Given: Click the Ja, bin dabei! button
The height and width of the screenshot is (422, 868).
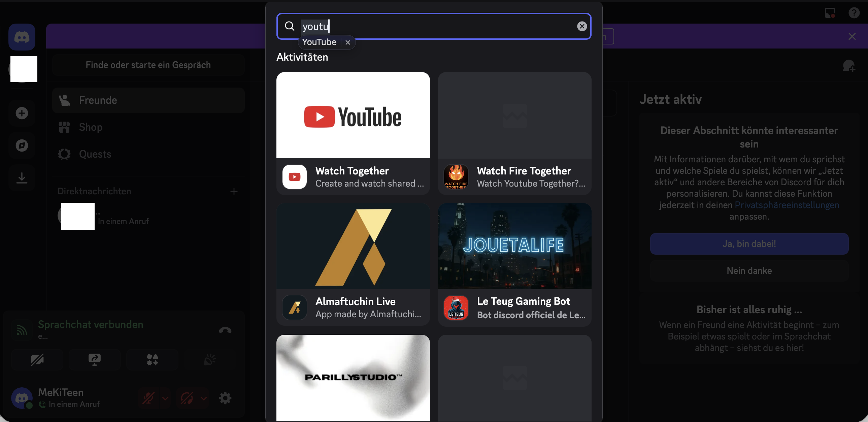Looking at the screenshot, I should [749, 244].
